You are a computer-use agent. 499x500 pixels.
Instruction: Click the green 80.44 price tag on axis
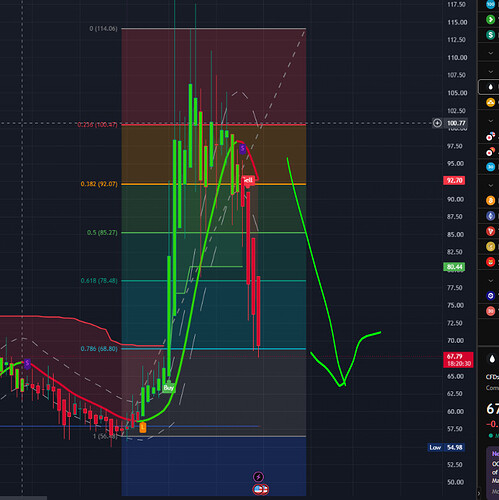[454, 267]
